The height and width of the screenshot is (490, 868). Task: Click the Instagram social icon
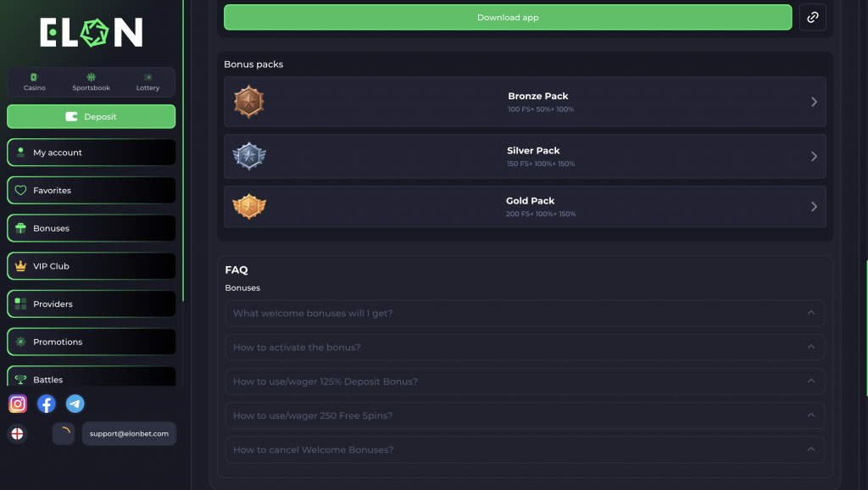[18, 404]
